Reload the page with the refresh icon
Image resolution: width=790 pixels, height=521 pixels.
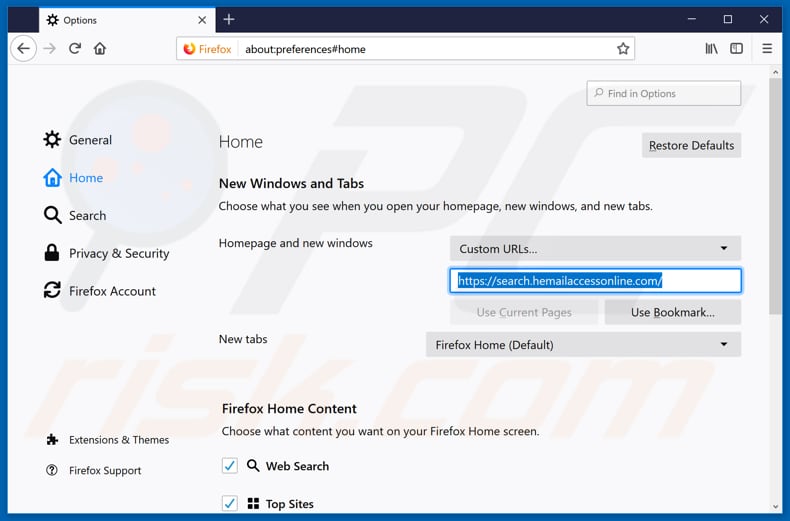click(75, 48)
